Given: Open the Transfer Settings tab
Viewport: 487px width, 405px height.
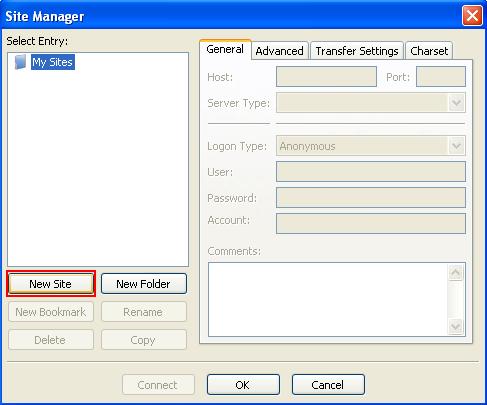Looking at the screenshot, I should [x=357, y=51].
